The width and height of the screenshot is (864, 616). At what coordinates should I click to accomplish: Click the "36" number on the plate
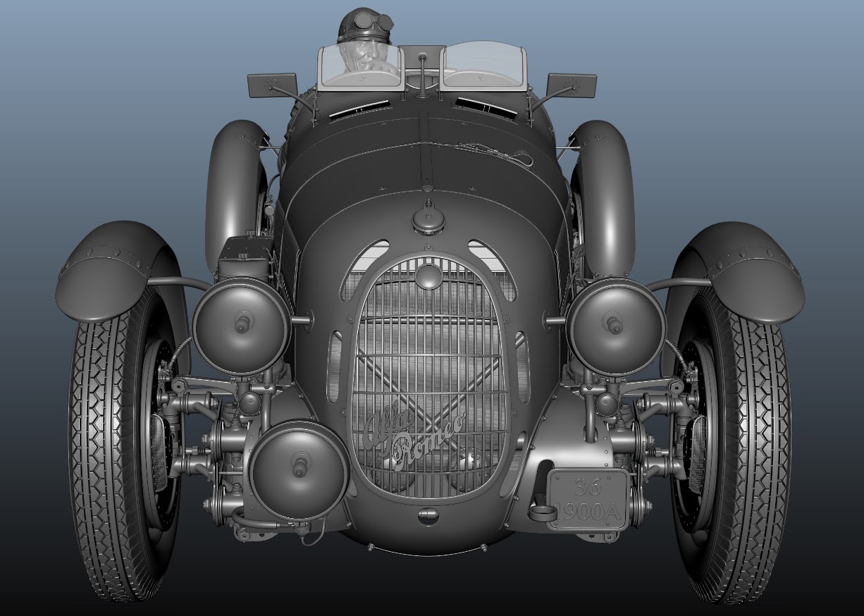point(588,487)
